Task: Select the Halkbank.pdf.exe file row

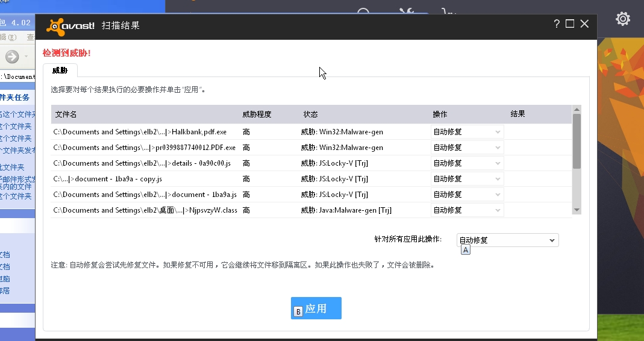Action: tap(145, 132)
